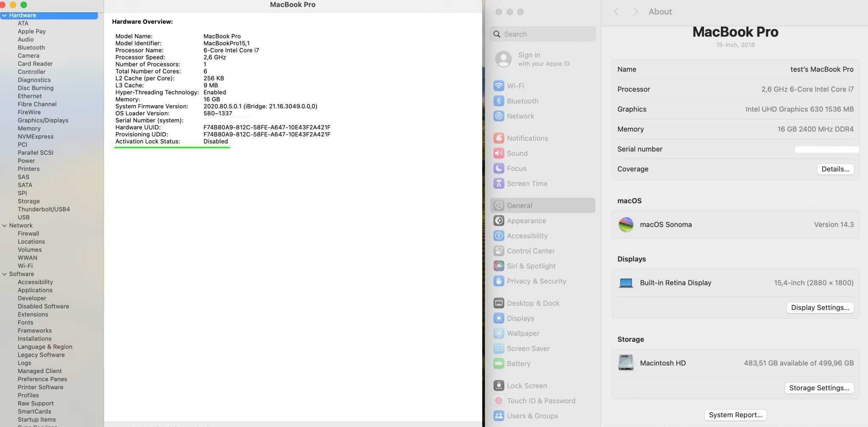Click the Focus moon icon
This screenshot has width=868, height=427.
pyautogui.click(x=499, y=168)
